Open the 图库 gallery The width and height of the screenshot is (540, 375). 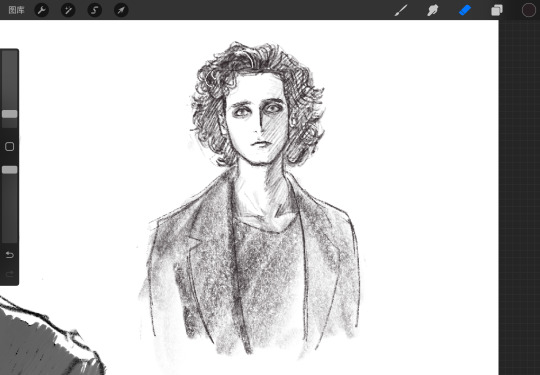[16, 10]
